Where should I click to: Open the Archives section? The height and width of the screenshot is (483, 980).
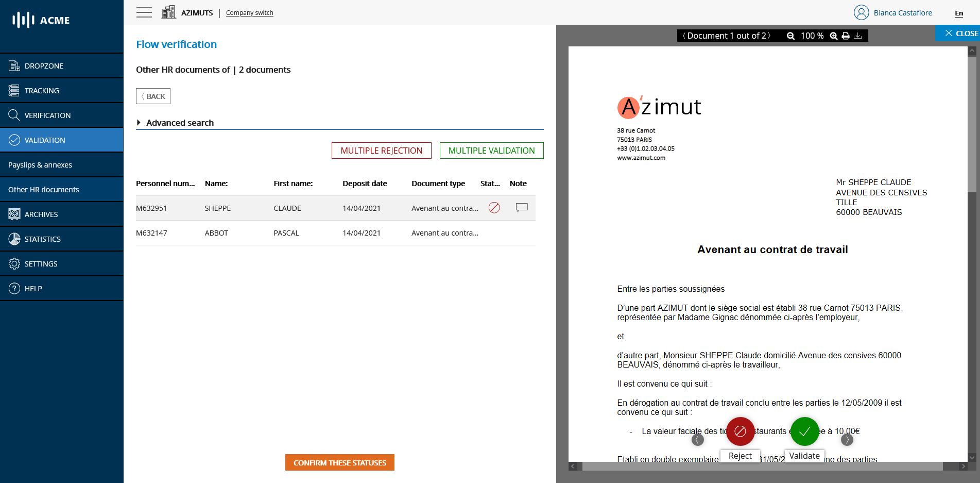click(42, 214)
